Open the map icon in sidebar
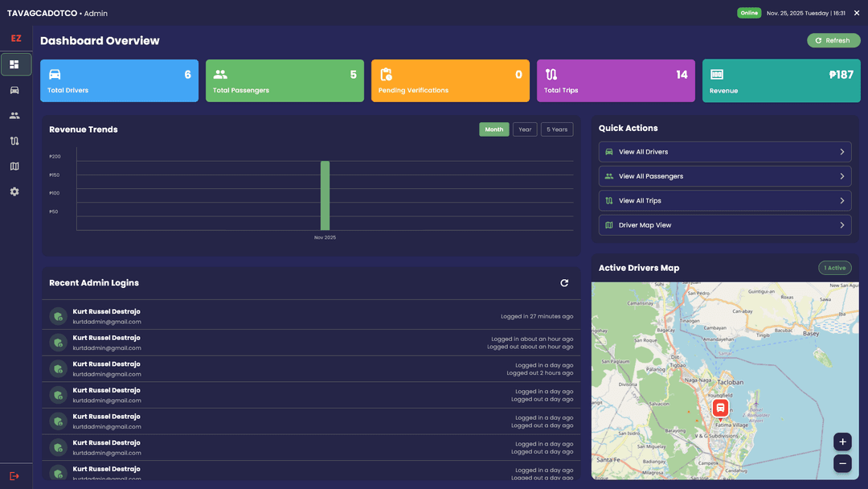The height and width of the screenshot is (489, 868). (x=14, y=166)
